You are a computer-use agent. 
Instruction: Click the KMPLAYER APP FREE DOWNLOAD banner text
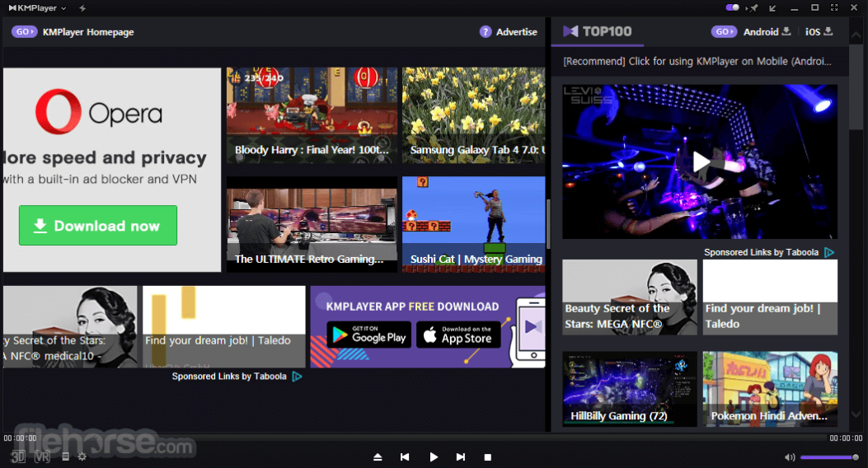point(412,307)
